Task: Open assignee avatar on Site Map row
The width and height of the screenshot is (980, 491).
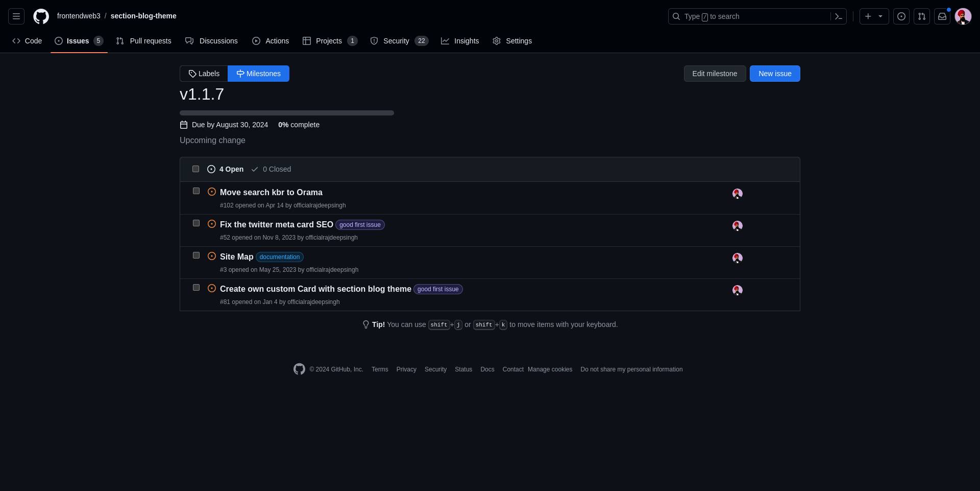Action: [x=738, y=258]
